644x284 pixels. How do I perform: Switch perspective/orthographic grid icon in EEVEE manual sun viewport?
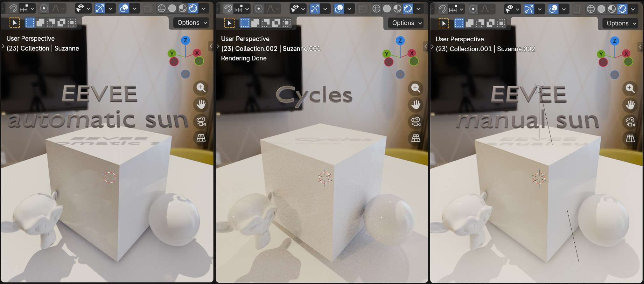[x=630, y=139]
